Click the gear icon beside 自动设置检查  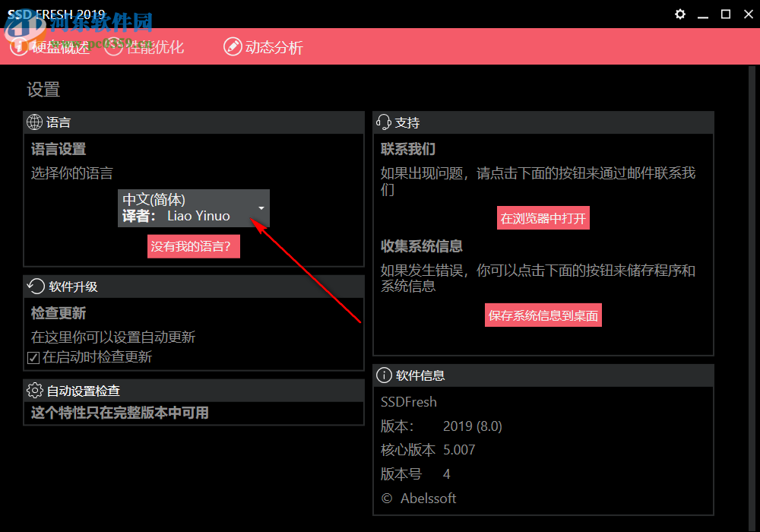[x=33, y=390]
